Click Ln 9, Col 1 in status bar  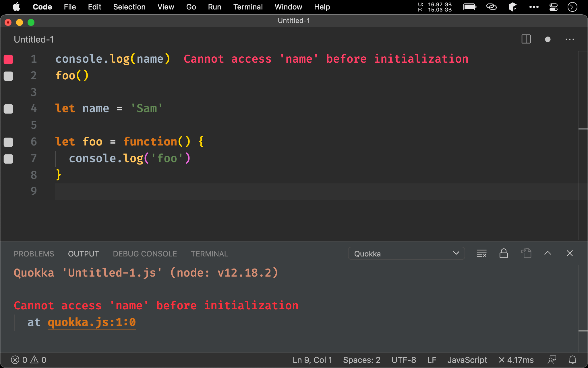point(312,360)
